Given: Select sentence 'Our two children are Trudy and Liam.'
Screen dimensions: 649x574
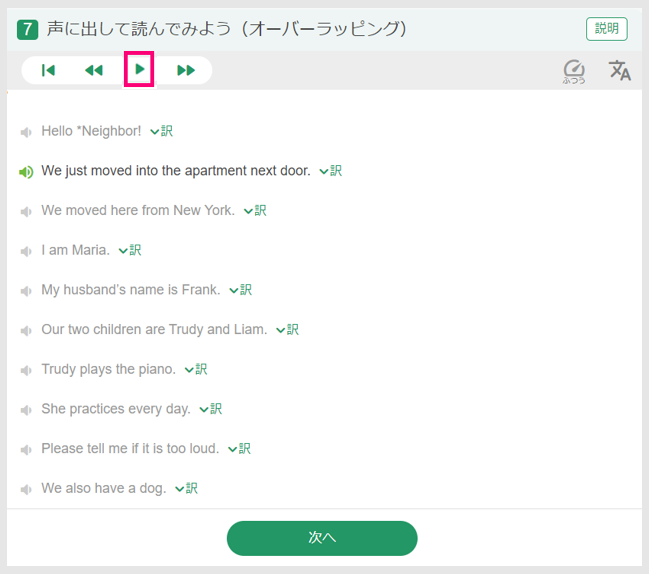Looking at the screenshot, I should click(x=154, y=330).
